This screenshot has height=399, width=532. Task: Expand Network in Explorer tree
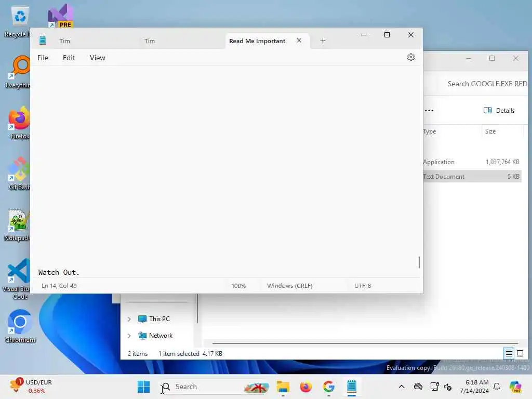(129, 336)
